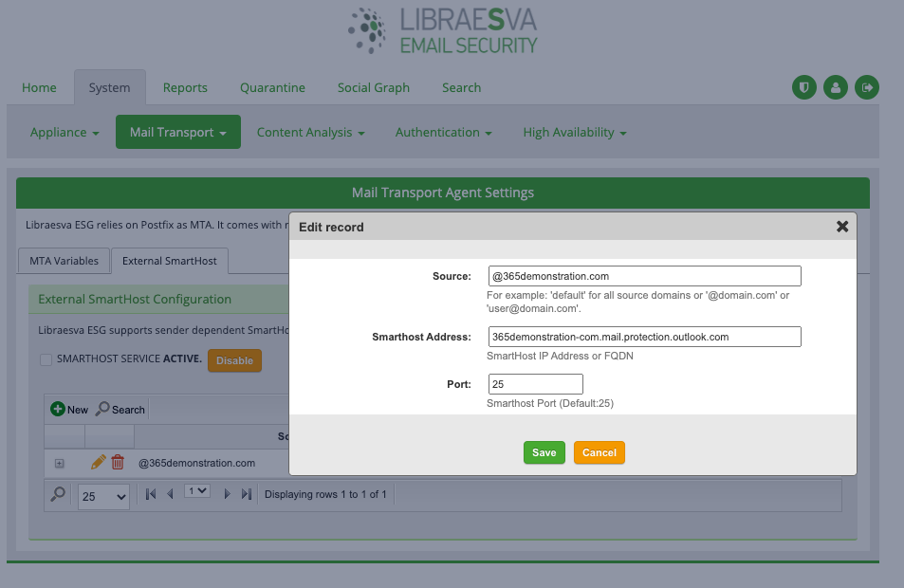The image size is (904, 588).
Task: Click the Edit record dialog title
Action: 331,227
